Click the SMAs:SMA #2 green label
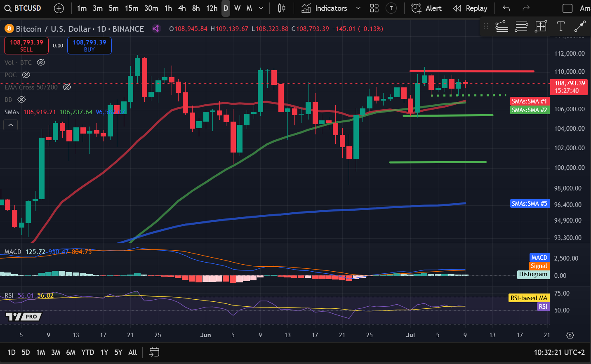The width and height of the screenshot is (591, 364). click(530, 110)
